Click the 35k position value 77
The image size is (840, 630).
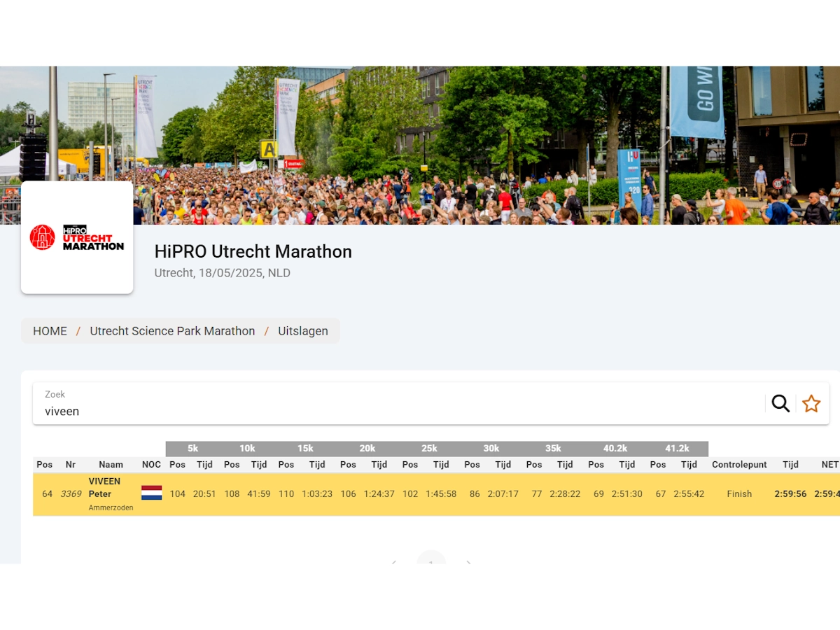[537, 494]
